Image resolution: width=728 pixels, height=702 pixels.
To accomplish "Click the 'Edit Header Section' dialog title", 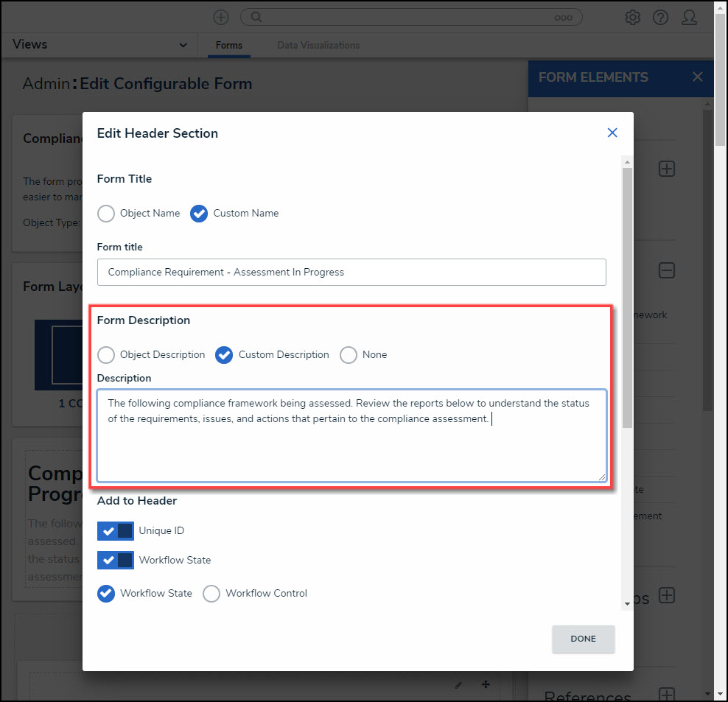I will (x=158, y=133).
